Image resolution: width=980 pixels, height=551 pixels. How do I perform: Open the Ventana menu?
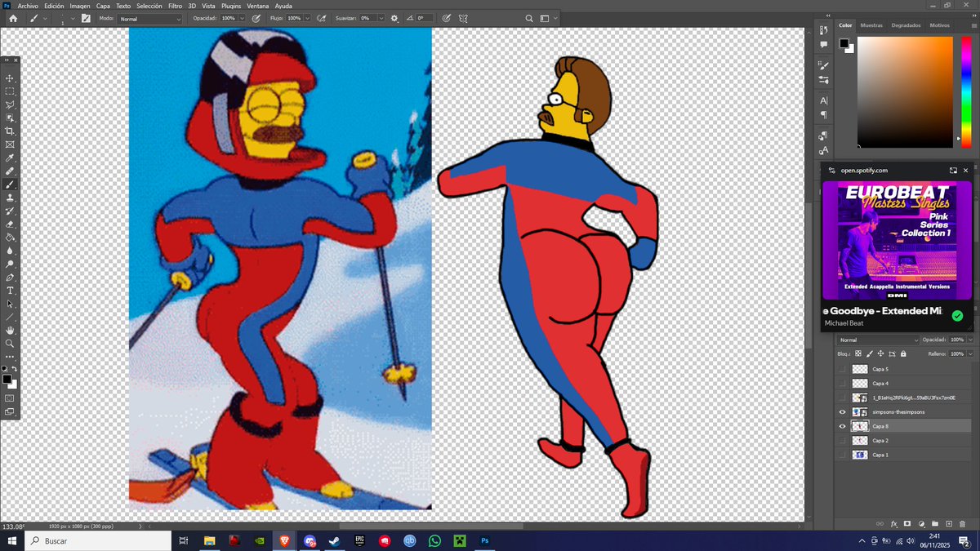pos(258,5)
